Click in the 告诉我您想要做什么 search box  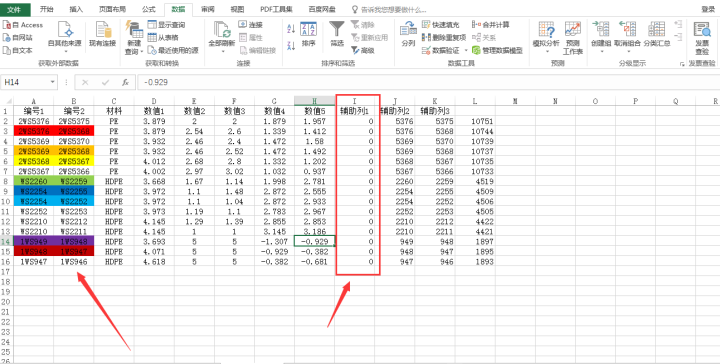pyautogui.click(x=393, y=9)
